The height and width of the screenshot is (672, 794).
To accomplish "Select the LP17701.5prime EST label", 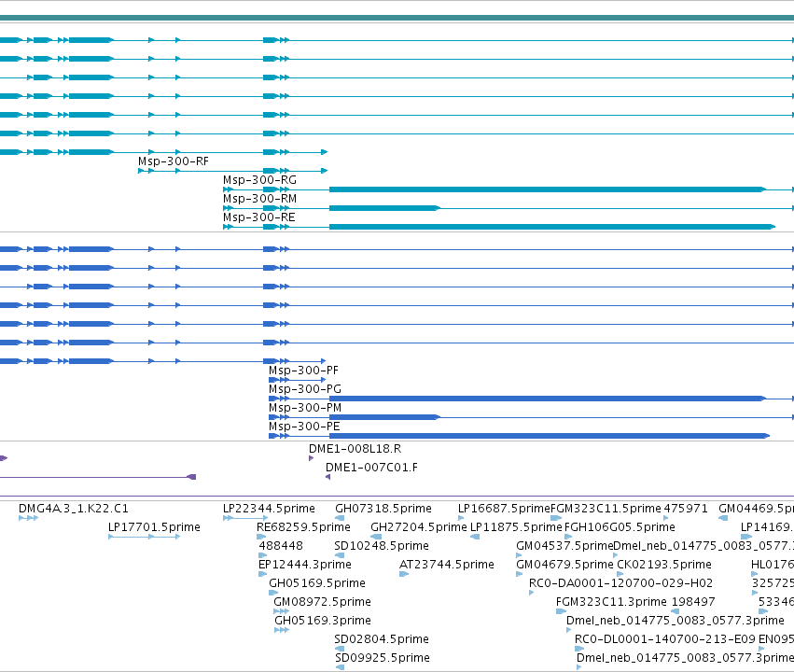I will tap(155, 527).
